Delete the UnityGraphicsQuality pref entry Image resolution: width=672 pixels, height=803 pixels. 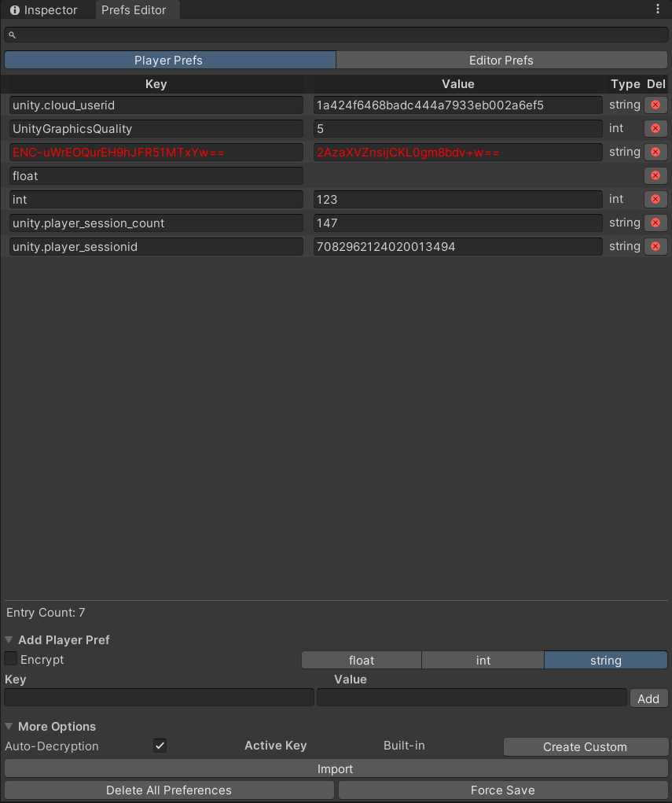point(655,128)
